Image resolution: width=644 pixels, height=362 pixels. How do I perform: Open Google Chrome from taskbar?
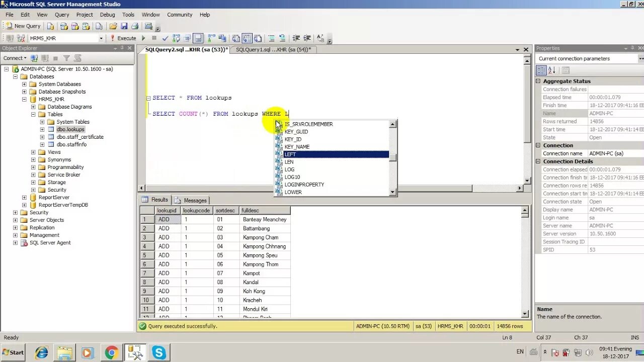[x=111, y=353]
